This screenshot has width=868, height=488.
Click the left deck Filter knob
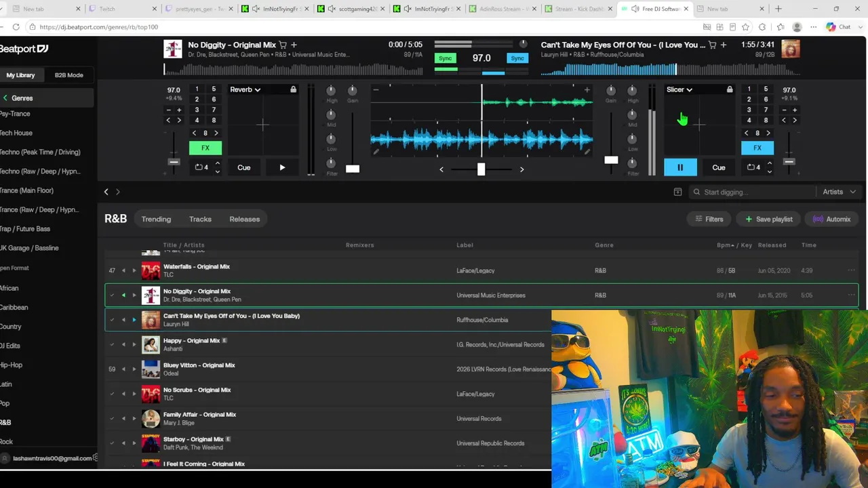pyautogui.click(x=331, y=163)
